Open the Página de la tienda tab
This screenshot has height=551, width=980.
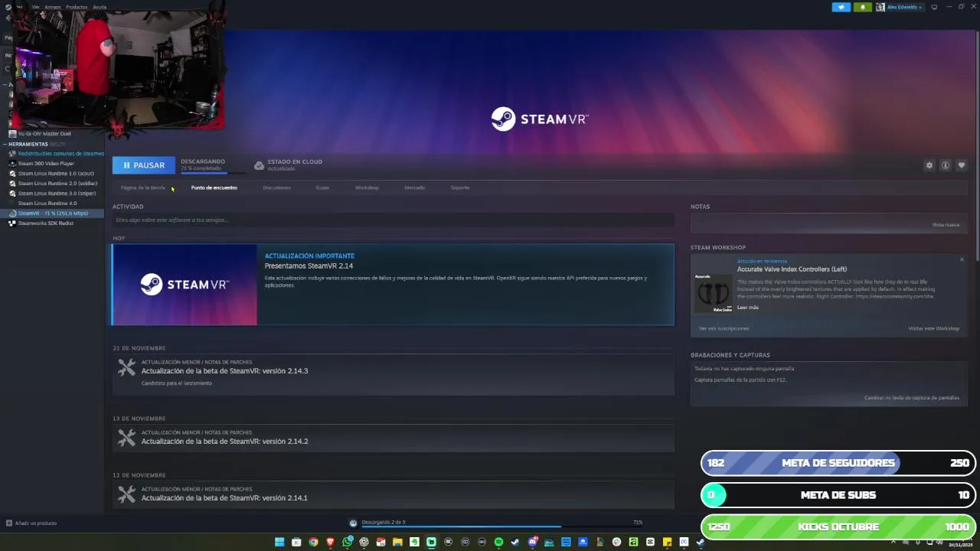click(x=142, y=187)
